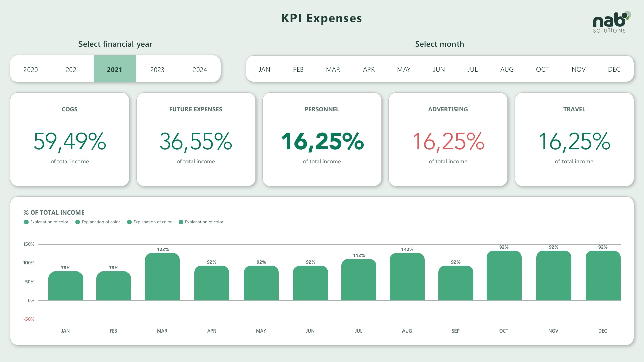Select the highlighted 2021 year tab
Image resolution: width=644 pixels, height=362 pixels.
pyautogui.click(x=115, y=69)
